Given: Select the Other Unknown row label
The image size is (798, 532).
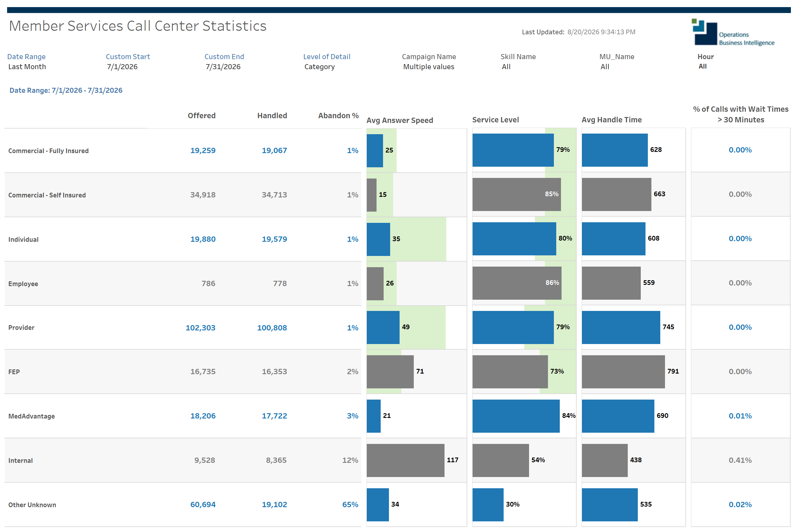Looking at the screenshot, I should 32,505.
